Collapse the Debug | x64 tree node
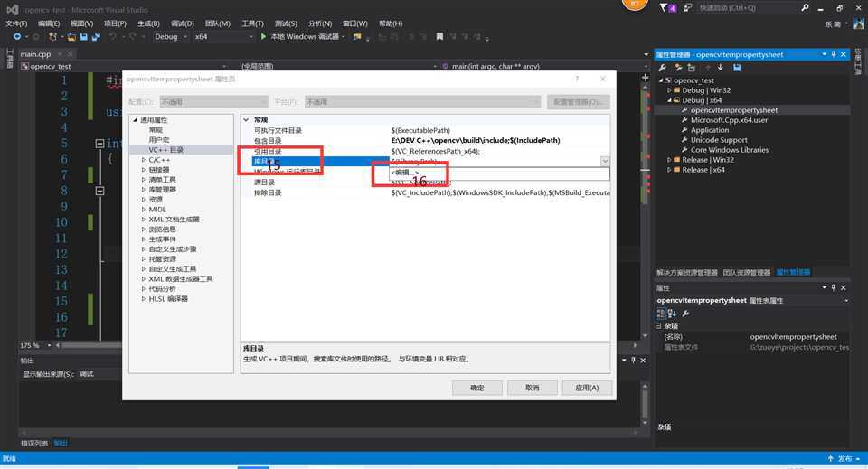The width and height of the screenshot is (868, 469). [669, 100]
